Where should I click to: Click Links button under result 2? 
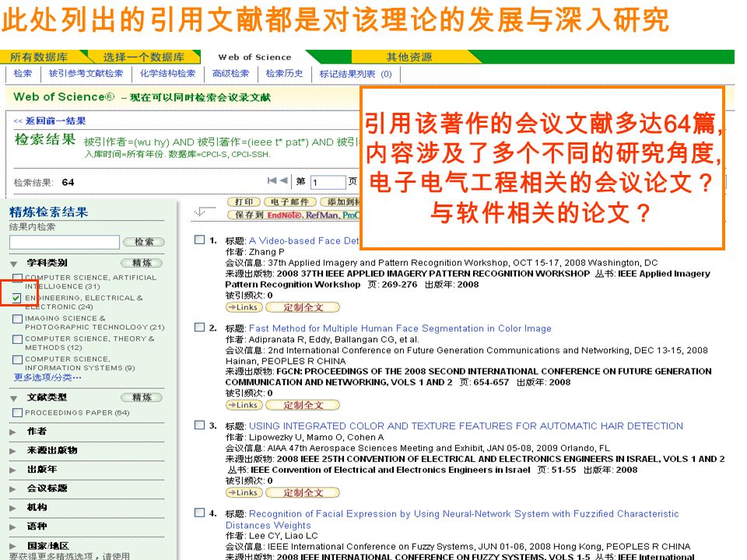click(244, 405)
